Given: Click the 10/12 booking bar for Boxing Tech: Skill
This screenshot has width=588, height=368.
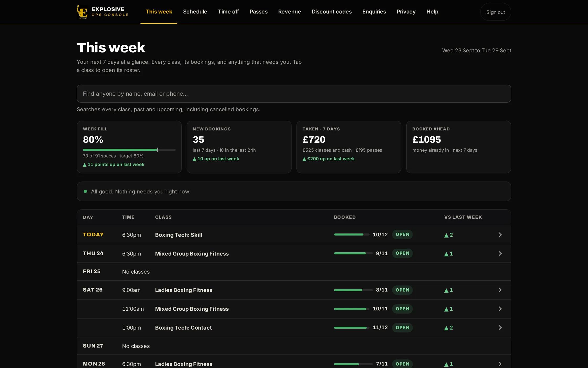Looking at the screenshot, I should (x=351, y=234).
